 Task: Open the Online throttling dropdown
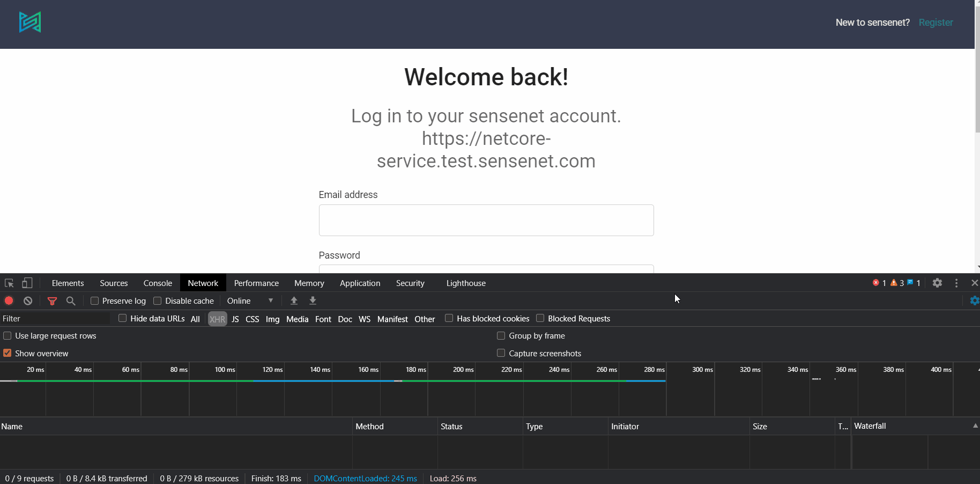(249, 300)
